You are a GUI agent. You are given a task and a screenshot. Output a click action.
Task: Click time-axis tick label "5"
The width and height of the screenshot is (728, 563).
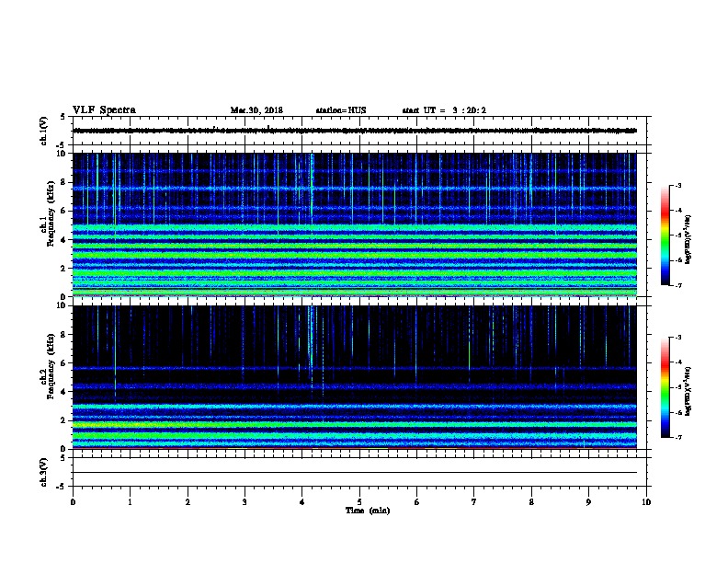pyautogui.click(x=359, y=501)
